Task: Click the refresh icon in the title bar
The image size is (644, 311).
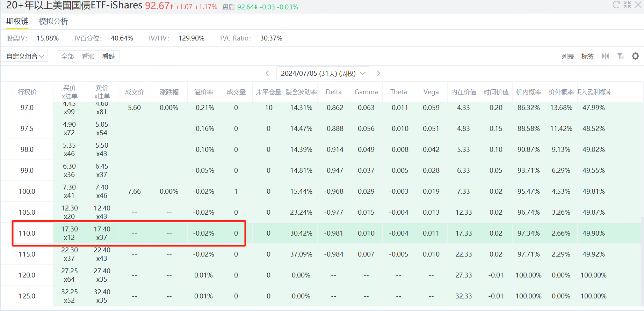Action: pyautogui.click(x=616, y=5)
